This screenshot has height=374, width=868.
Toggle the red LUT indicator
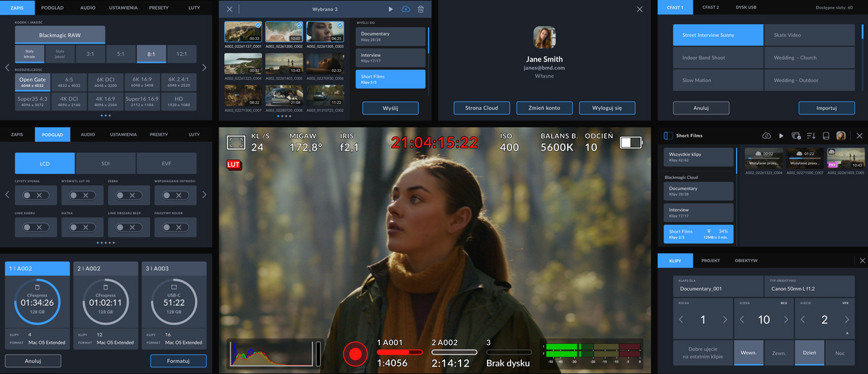pos(234,164)
